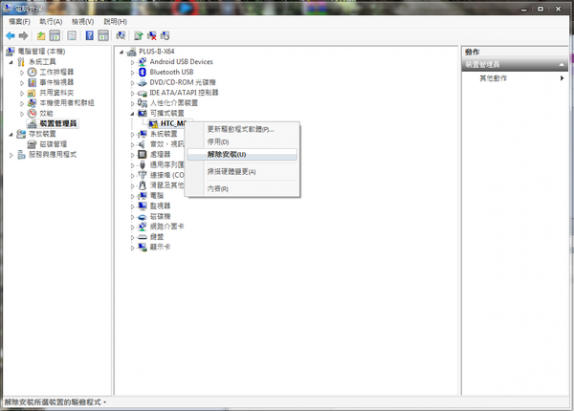Expand the 服務與應用程式 tree node
The image size is (574, 411).
[11, 155]
